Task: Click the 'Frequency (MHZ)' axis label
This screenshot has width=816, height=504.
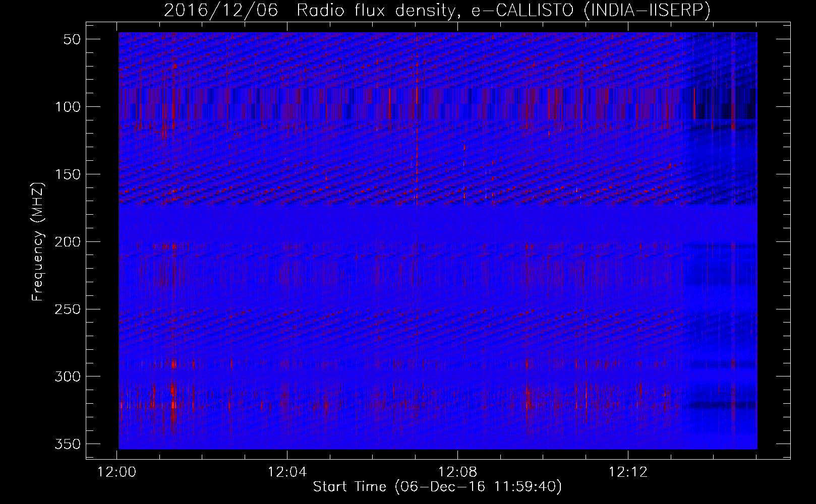Action: [x=38, y=241]
